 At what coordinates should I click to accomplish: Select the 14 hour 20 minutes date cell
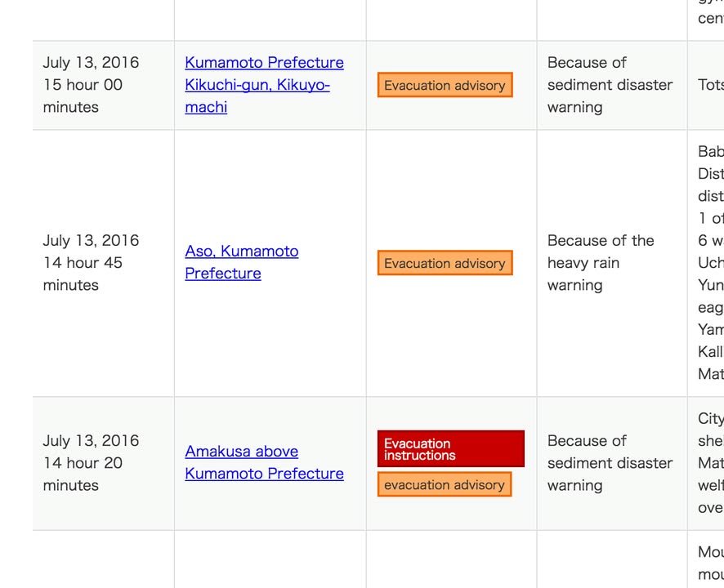coord(91,462)
